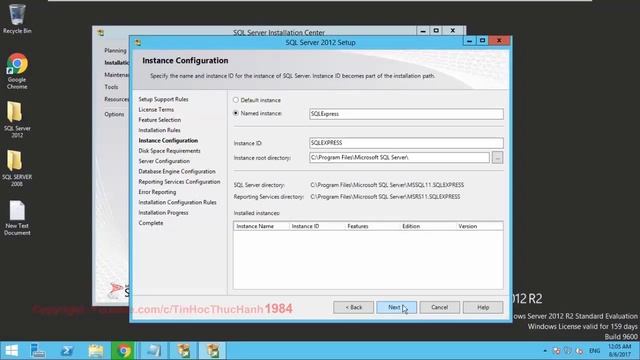This screenshot has width=640, height=360.
Task: Sort by the Instance Name column header
Action: 261,226
